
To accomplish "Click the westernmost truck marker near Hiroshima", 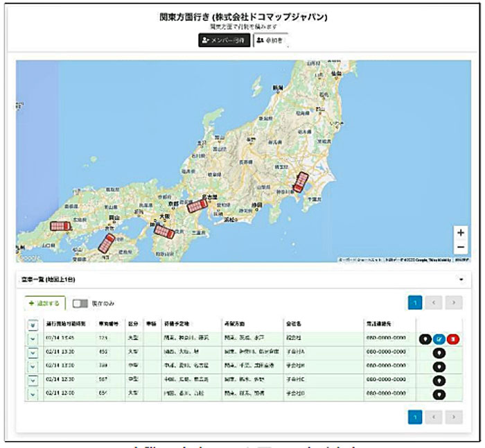I will [x=60, y=226].
